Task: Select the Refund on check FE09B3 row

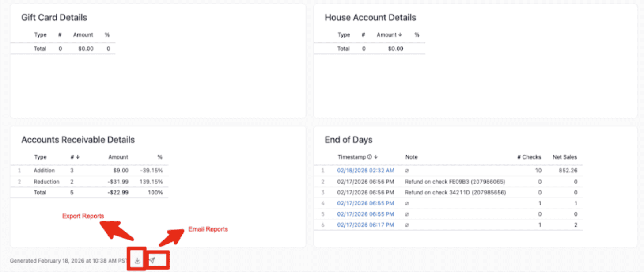Action: pyautogui.click(x=455, y=182)
